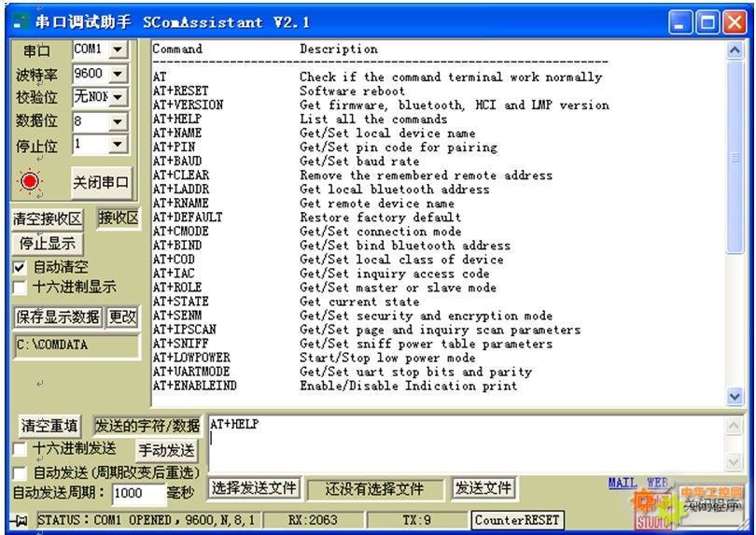Image resolution: width=756 pixels, height=535 pixels.
Task: Open the MAIL link
Action: (622, 483)
